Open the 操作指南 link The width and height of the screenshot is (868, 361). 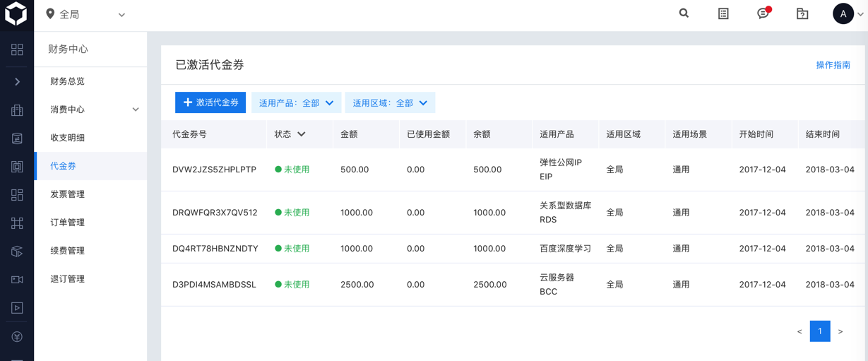point(833,65)
